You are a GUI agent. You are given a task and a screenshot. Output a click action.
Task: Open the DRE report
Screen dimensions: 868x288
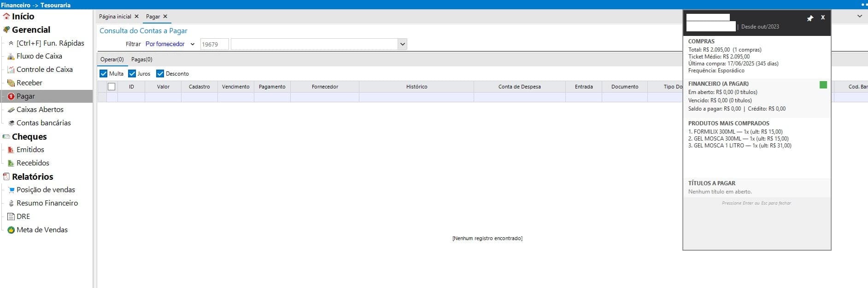[23, 217]
